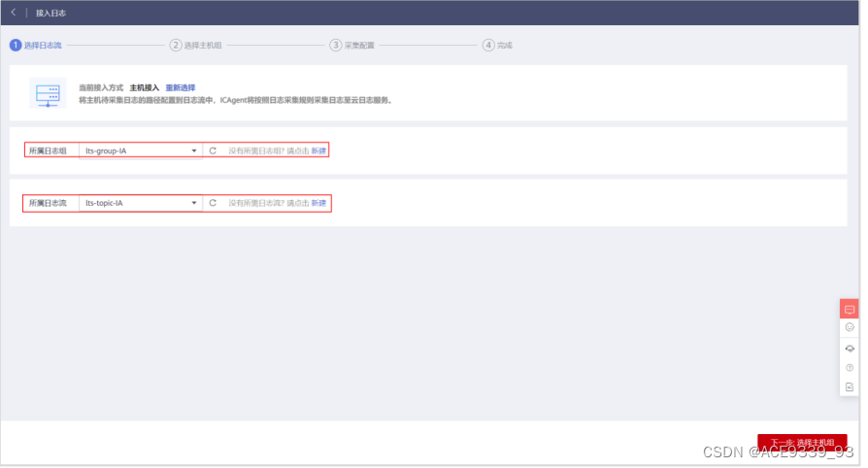Open the notes icon in side panel
868x468 pixels.
pyautogui.click(x=850, y=387)
